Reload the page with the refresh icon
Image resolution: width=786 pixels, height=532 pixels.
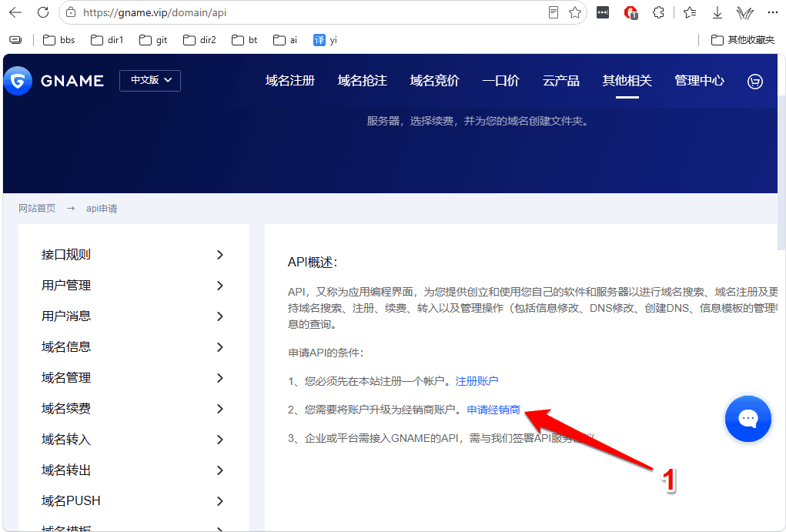43,12
